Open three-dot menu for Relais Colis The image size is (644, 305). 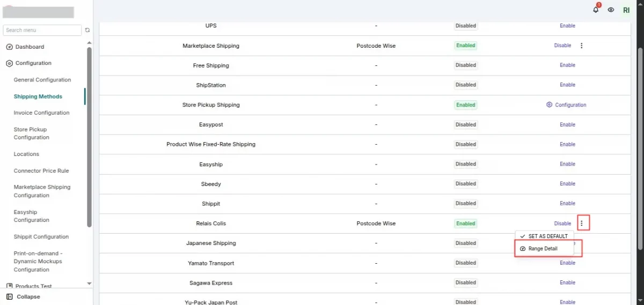(x=582, y=223)
